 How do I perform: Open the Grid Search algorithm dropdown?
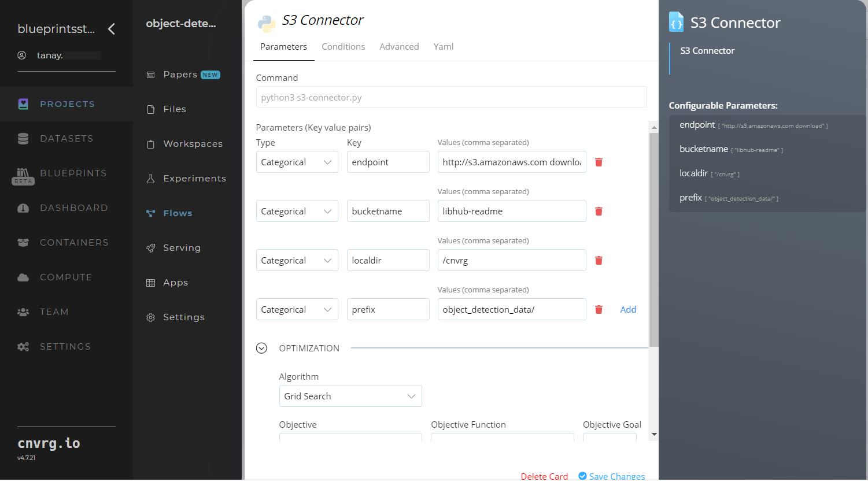[x=350, y=396]
